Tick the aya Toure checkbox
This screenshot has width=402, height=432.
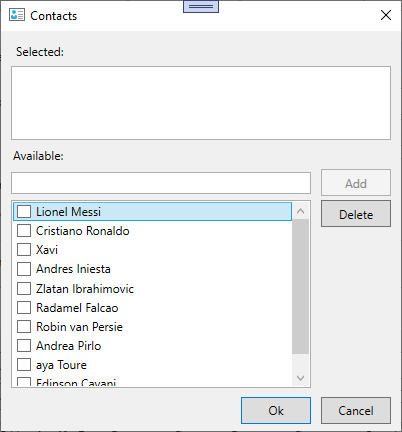tap(24, 365)
